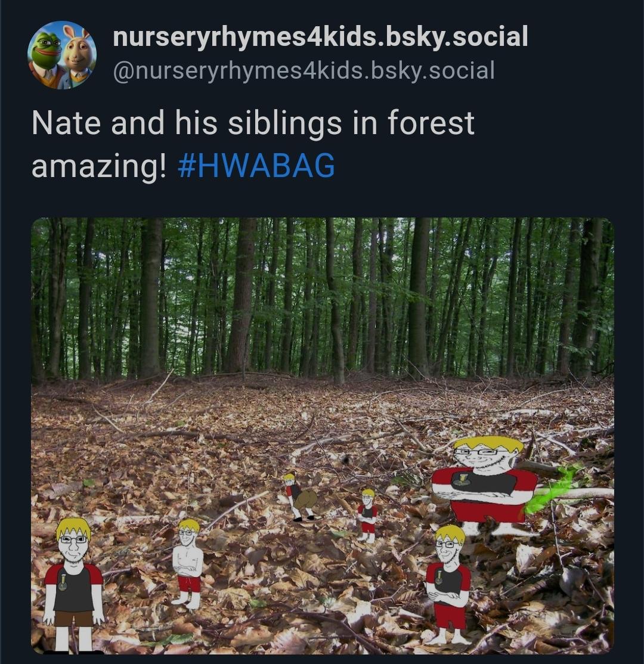Open the #HWABAG hashtag
The width and height of the screenshot is (644, 664).
[256, 166]
